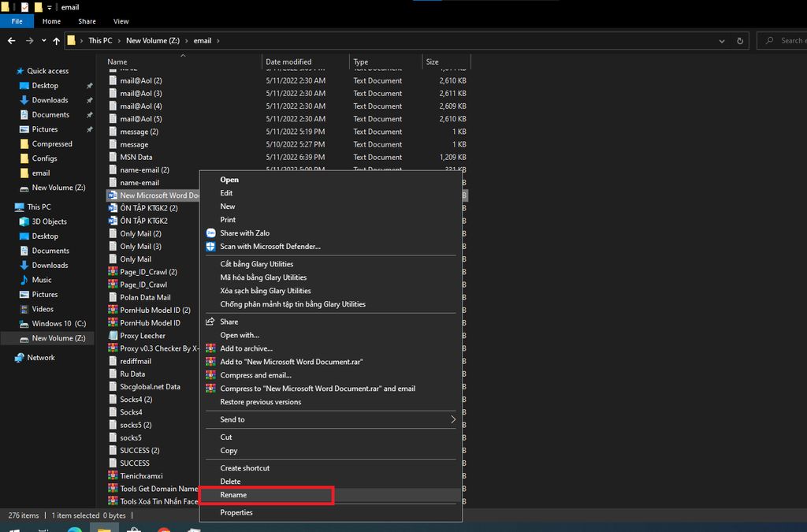Select MSN Data text file
Image resolution: width=807 pixels, height=532 pixels.
click(136, 157)
